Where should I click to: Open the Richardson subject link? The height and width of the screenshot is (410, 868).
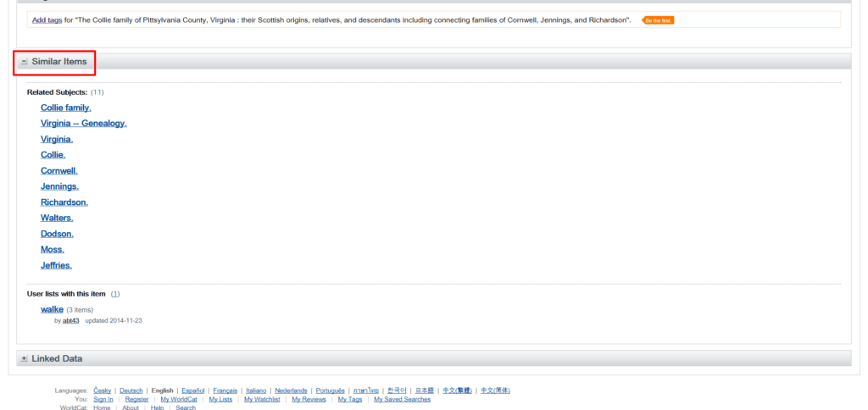tap(64, 202)
